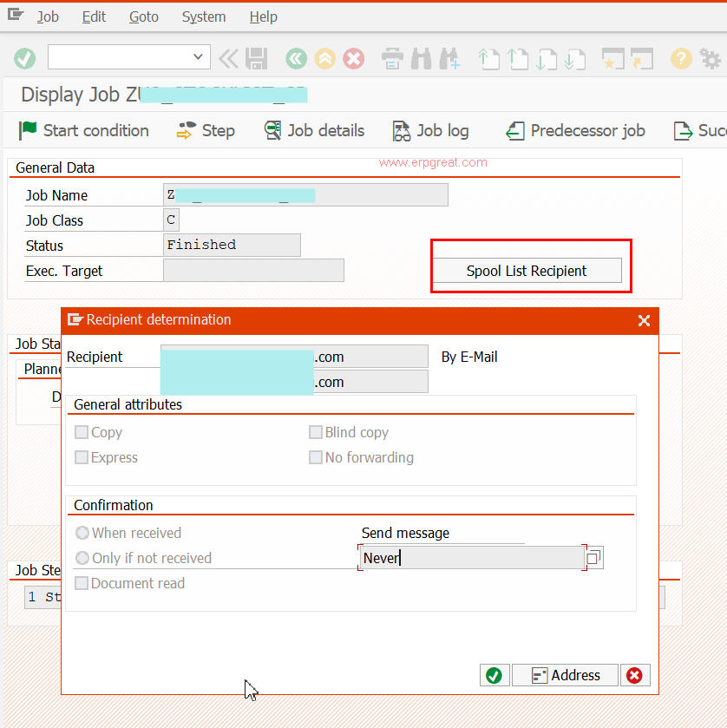727x728 pixels.
Task: Open the SAP window menu icon
Action: coord(16,15)
